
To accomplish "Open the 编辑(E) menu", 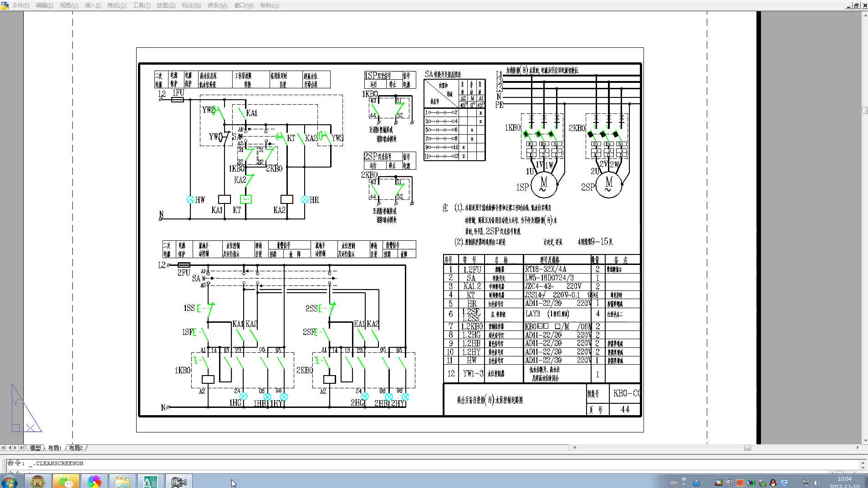I will point(44,5).
